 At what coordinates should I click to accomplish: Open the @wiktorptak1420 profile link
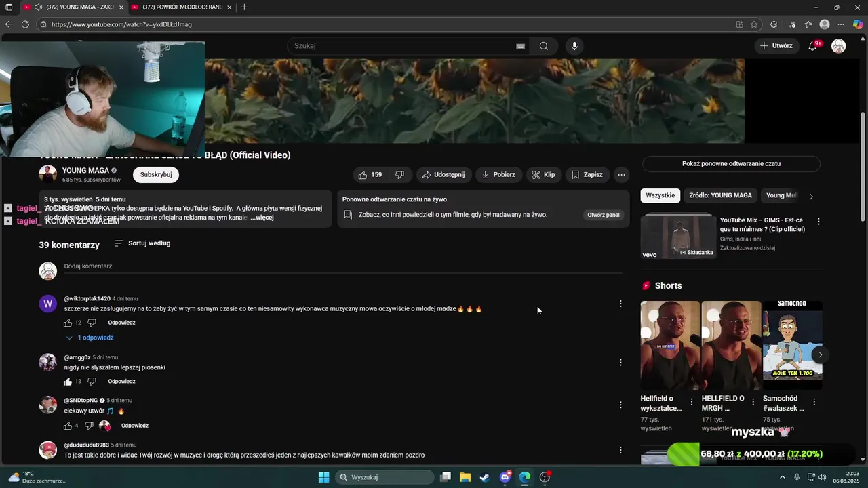[87, 298]
